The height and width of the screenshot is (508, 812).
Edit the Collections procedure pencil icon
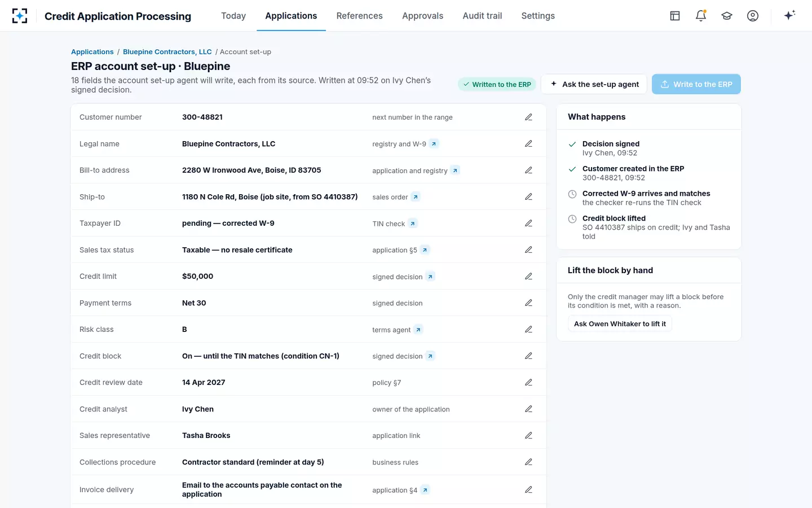tap(528, 462)
